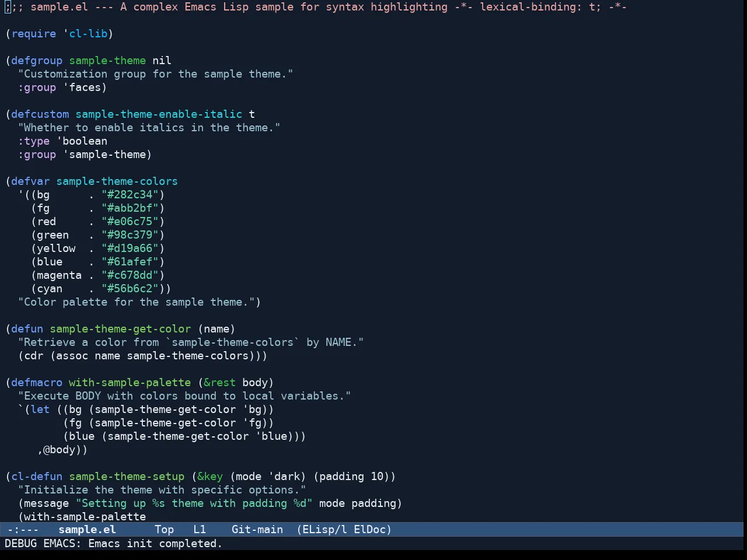Viewport: 747px width, 560px height.
Task: Click the defcustom keyword
Action: point(40,114)
